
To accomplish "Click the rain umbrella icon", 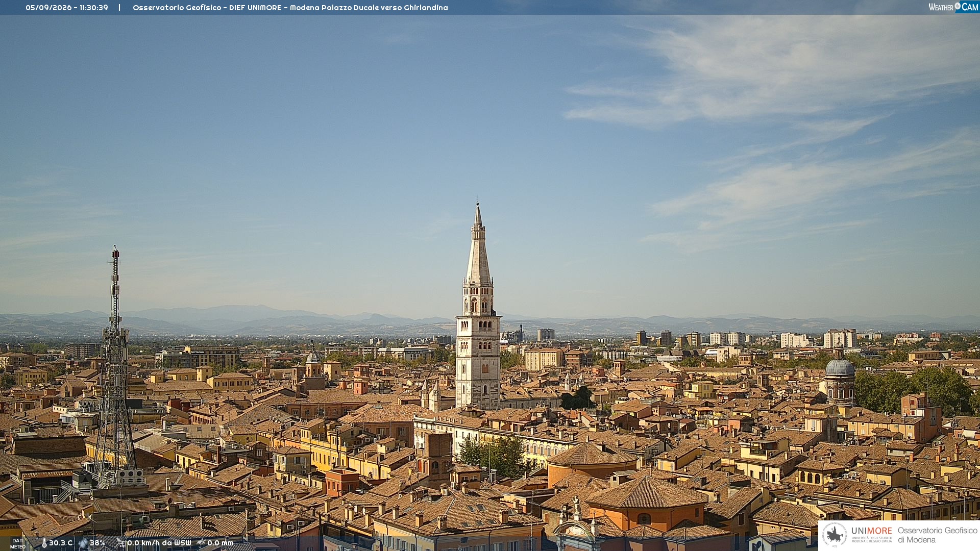I will pos(201,543).
